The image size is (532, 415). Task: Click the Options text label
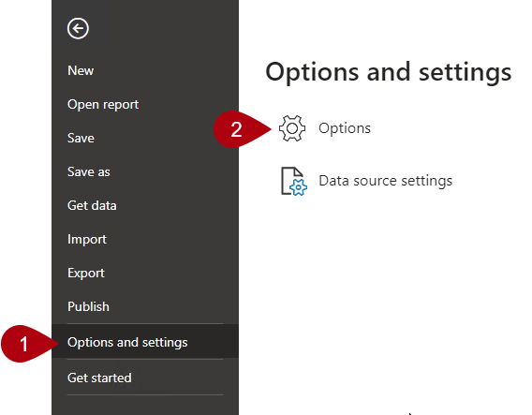coord(345,128)
